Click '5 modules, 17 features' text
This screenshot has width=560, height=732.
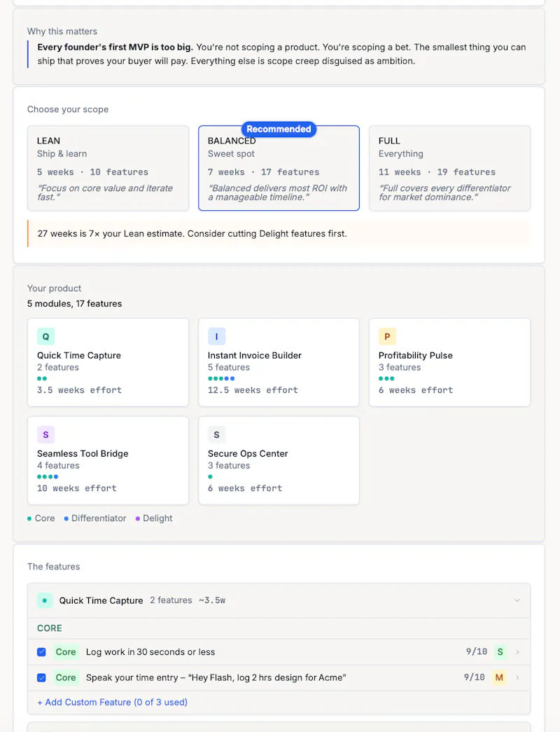point(75,304)
